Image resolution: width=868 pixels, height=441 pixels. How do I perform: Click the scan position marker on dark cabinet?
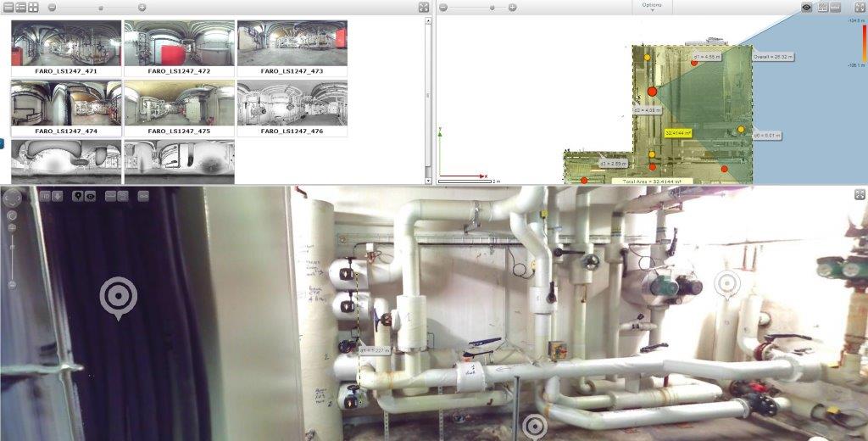pyautogui.click(x=118, y=297)
